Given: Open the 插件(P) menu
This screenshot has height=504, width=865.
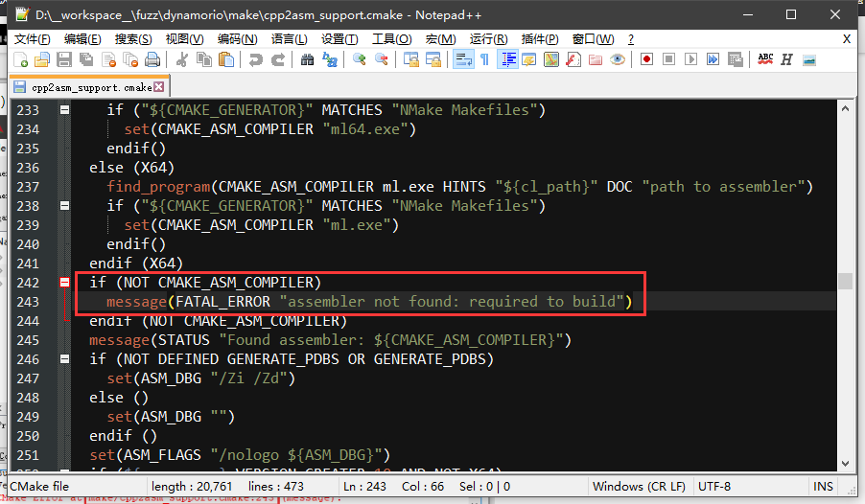Looking at the screenshot, I should tap(540, 39).
